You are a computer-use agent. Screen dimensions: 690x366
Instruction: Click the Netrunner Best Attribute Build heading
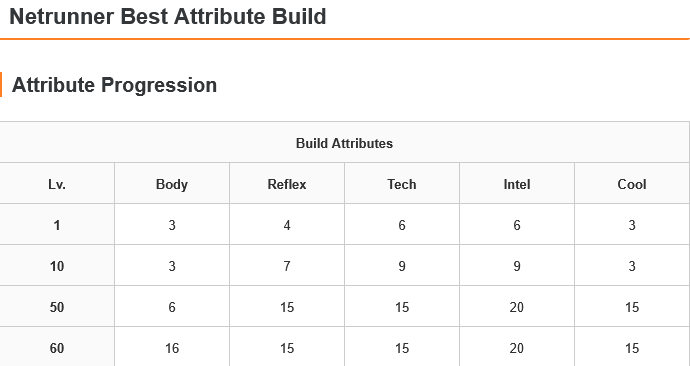[x=168, y=17]
